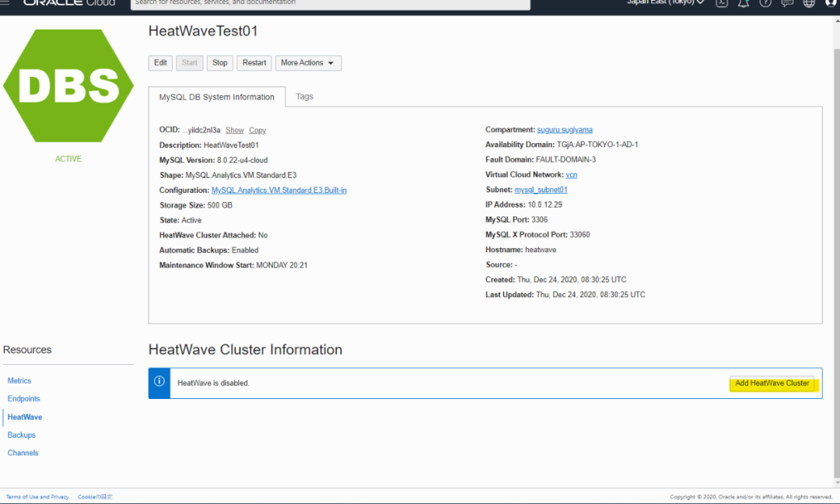Screen dimensions: 840x504
Task: Open the notifications bell in header
Action: point(744,2)
